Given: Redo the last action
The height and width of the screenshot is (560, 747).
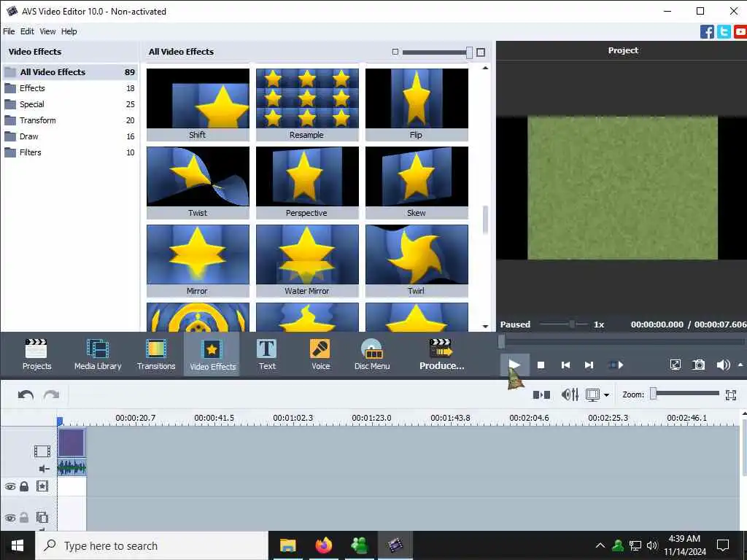Looking at the screenshot, I should [52, 394].
